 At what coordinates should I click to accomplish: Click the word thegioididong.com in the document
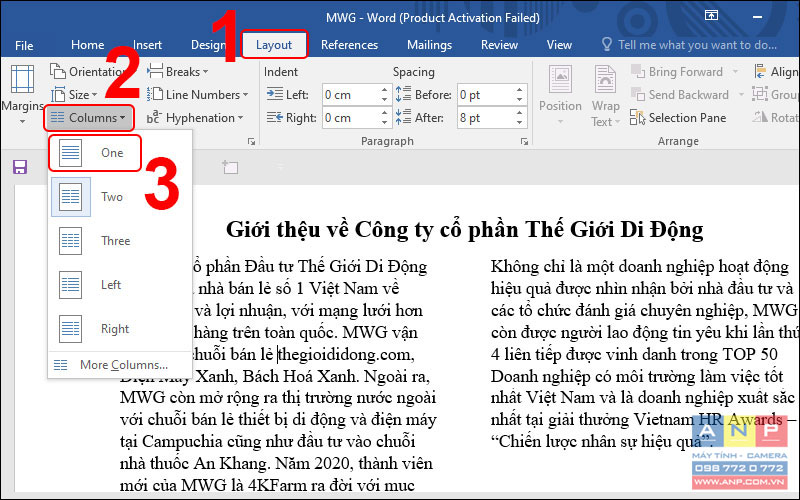(346, 354)
